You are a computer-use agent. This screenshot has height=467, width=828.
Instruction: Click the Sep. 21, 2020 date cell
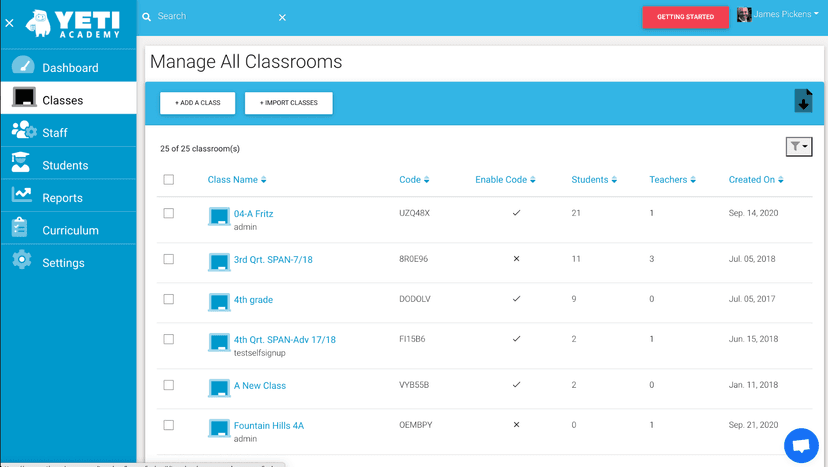[x=754, y=425]
